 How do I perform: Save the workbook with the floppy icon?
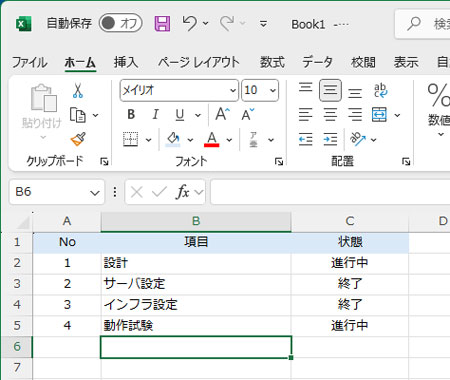pos(162,24)
